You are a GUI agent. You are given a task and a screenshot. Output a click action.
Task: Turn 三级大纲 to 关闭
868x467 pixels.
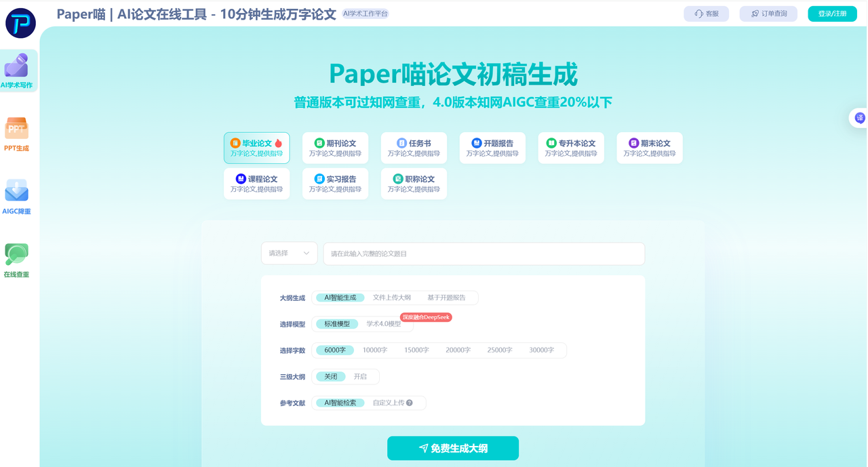331,376
